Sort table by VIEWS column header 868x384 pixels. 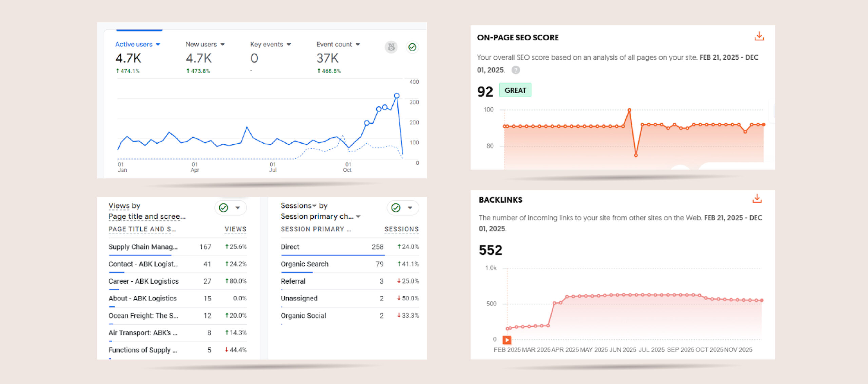[235, 229]
